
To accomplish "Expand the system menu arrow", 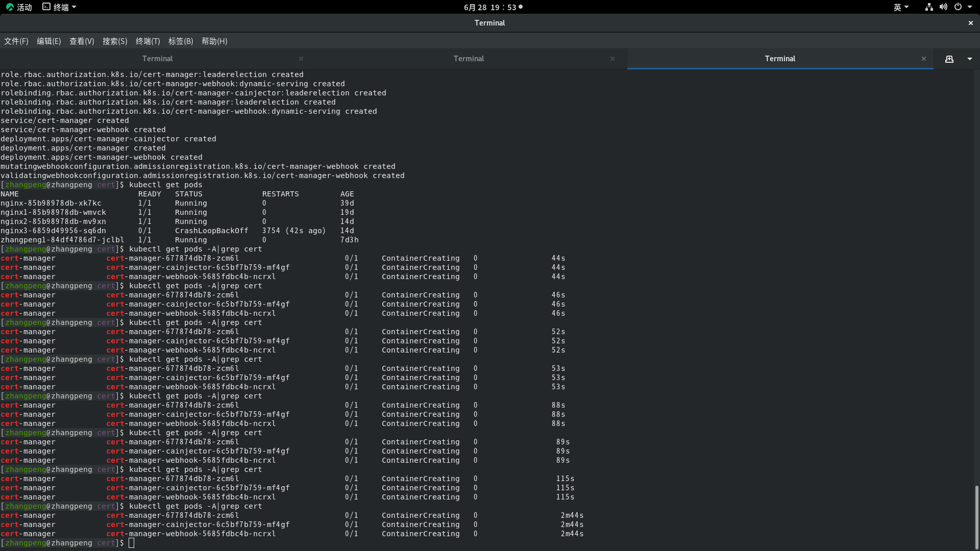I will 970,7.
